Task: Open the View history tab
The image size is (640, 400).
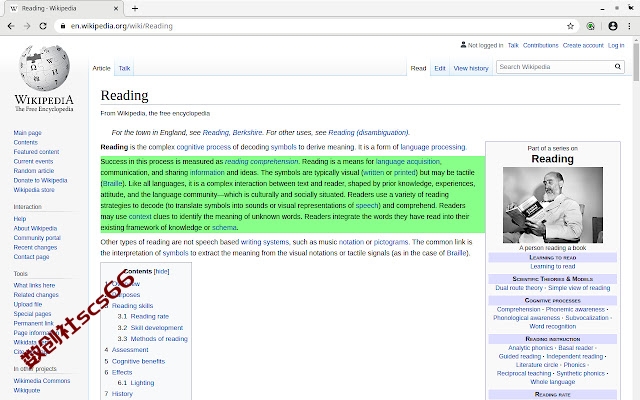Action: [471, 68]
